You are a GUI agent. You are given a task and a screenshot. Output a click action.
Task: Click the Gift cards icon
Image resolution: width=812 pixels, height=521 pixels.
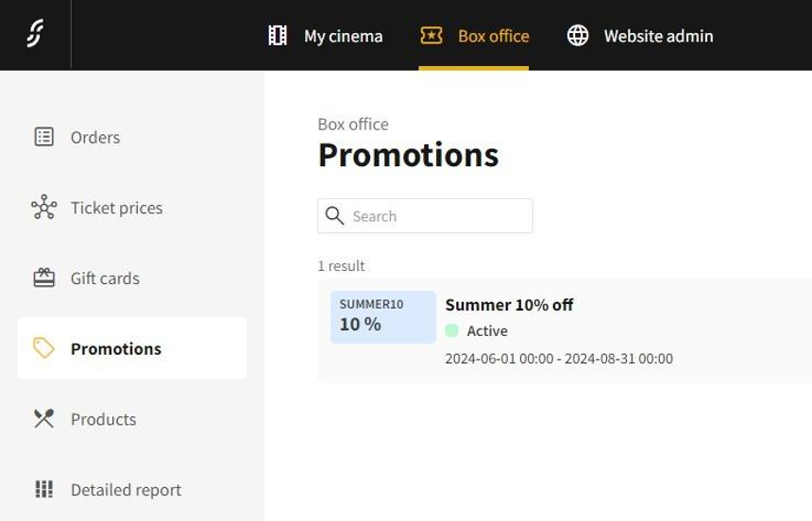[x=43, y=278]
